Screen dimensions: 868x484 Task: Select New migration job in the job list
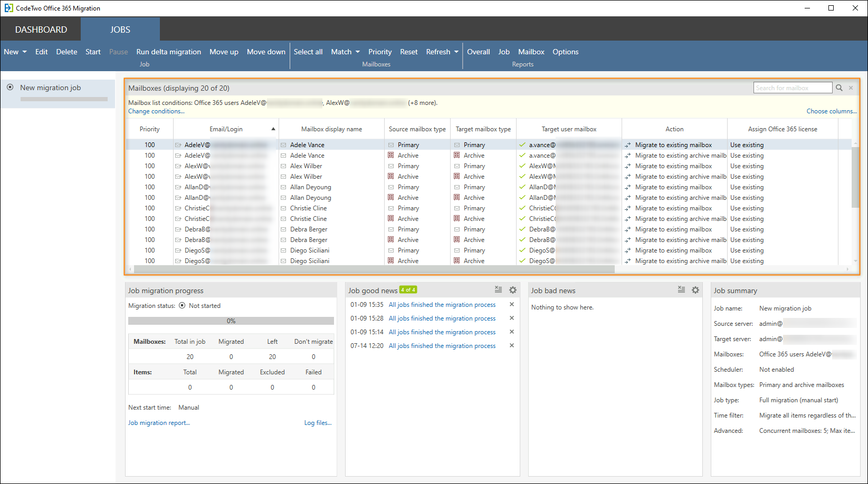point(58,94)
